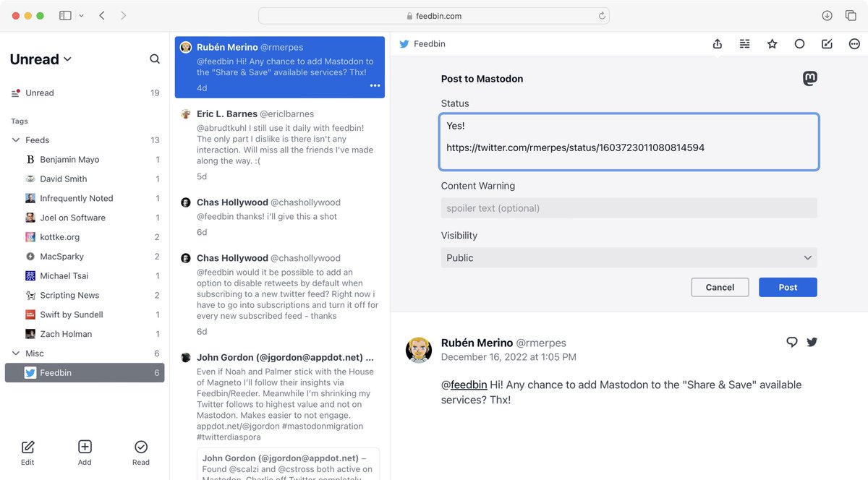Mark the article unread with circle icon
868x480 pixels.
point(799,44)
